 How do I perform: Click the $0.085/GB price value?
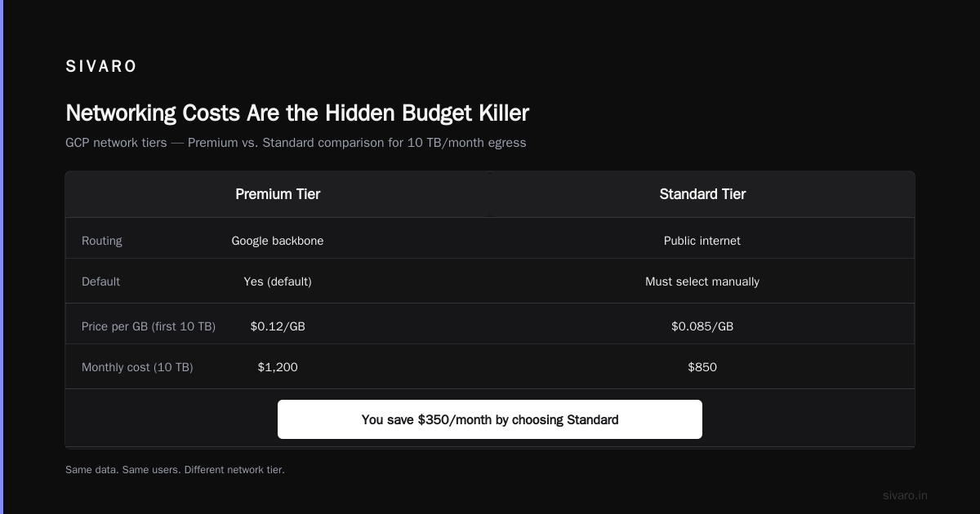click(x=702, y=326)
